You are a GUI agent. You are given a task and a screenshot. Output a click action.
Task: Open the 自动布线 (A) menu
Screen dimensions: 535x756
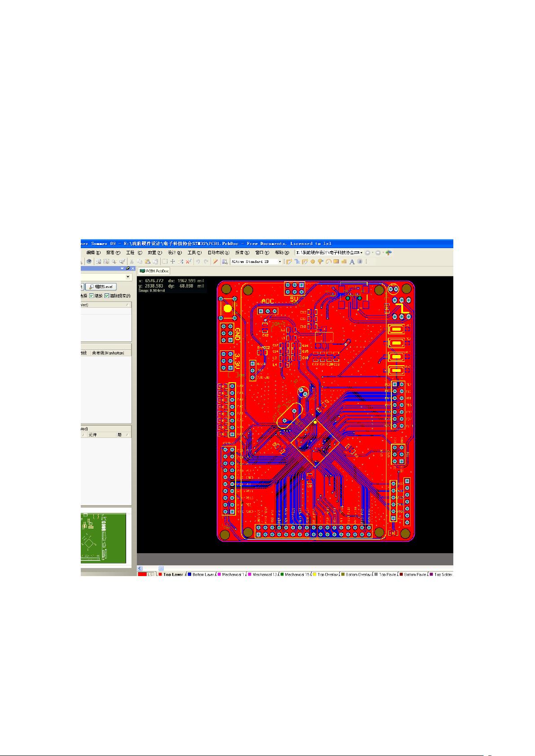218,253
